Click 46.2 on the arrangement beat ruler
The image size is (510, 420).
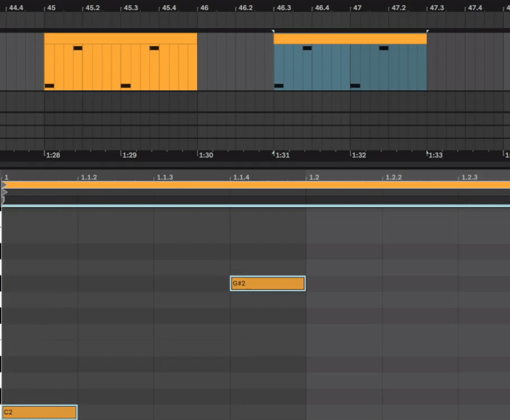(245, 8)
